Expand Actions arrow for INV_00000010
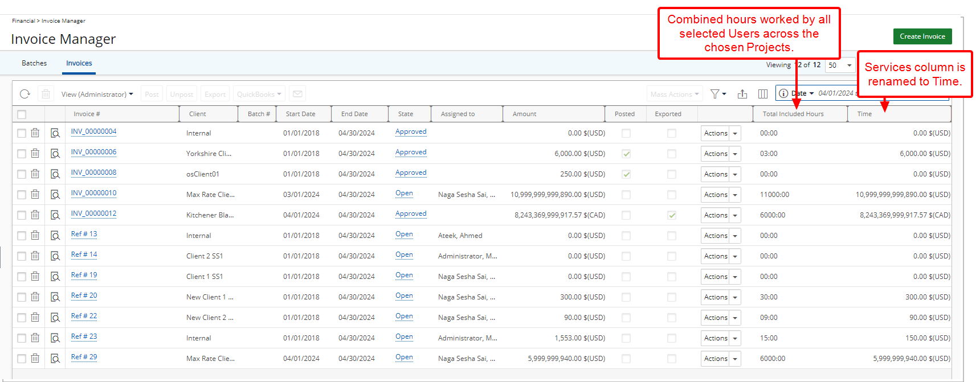The height and width of the screenshot is (382, 980). 735,195
